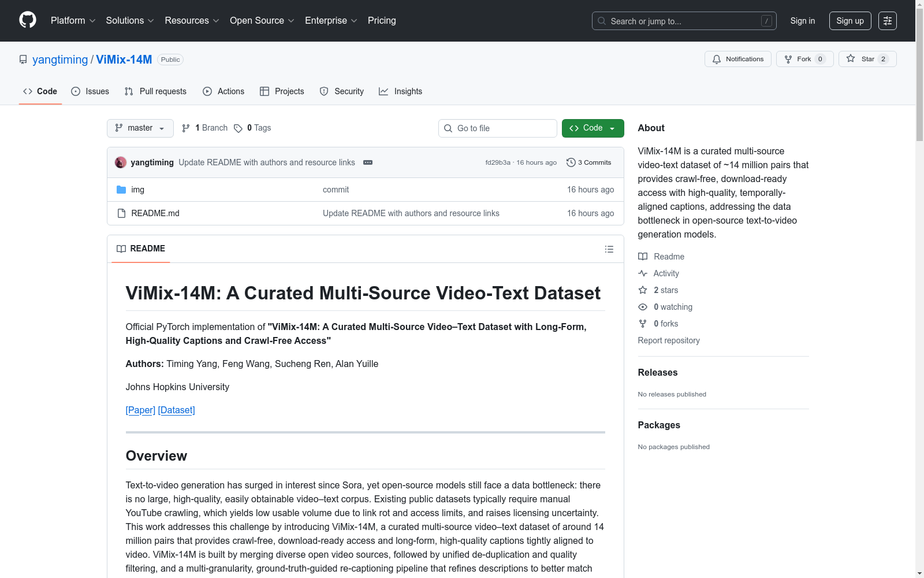Image resolution: width=924 pixels, height=578 pixels.
Task: Click the Releases heading link
Action: point(658,373)
